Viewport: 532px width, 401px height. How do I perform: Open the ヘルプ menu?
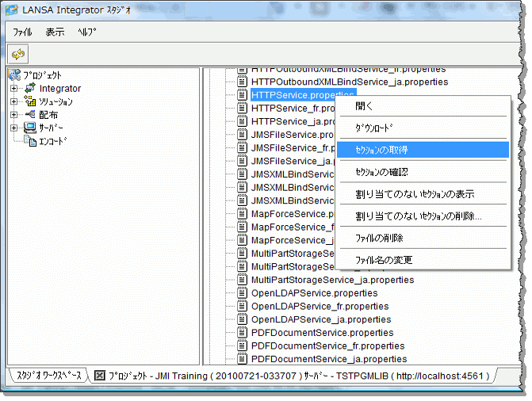pyautogui.click(x=87, y=32)
